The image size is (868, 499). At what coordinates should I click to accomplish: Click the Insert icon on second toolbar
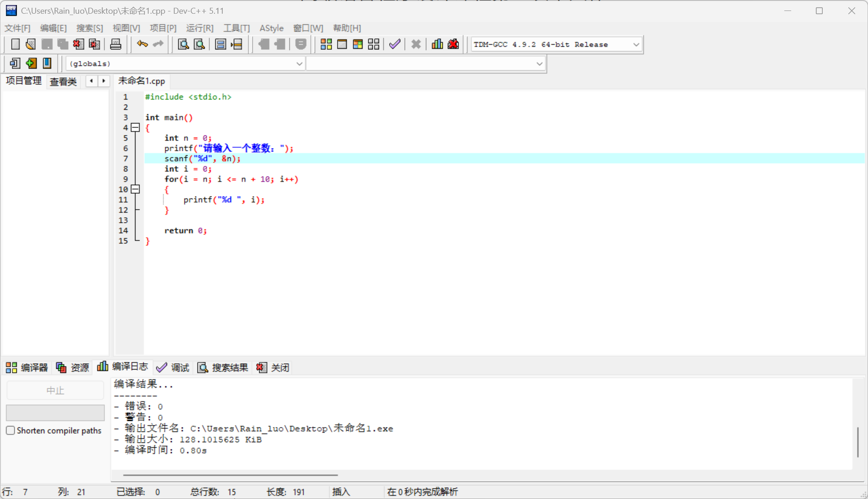pyautogui.click(x=15, y=64)
